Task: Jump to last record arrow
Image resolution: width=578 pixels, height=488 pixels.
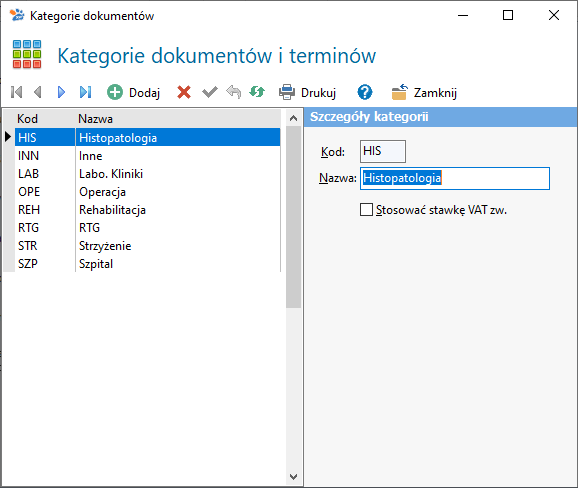Action: pyautogui.click(x=86, y=92)
